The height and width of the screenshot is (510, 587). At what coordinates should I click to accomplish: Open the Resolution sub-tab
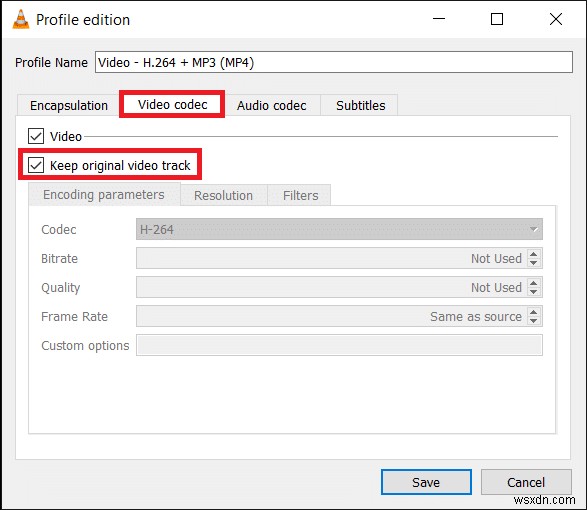[223, 195]
